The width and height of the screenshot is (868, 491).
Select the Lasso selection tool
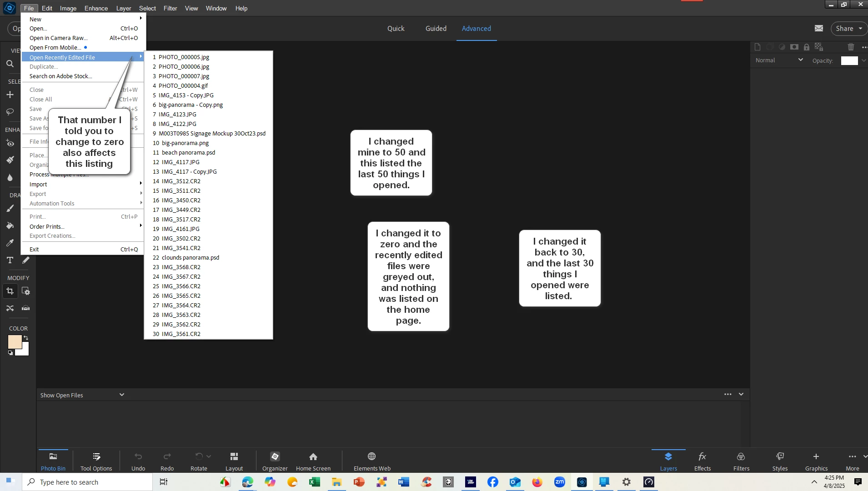pos(10,112)
